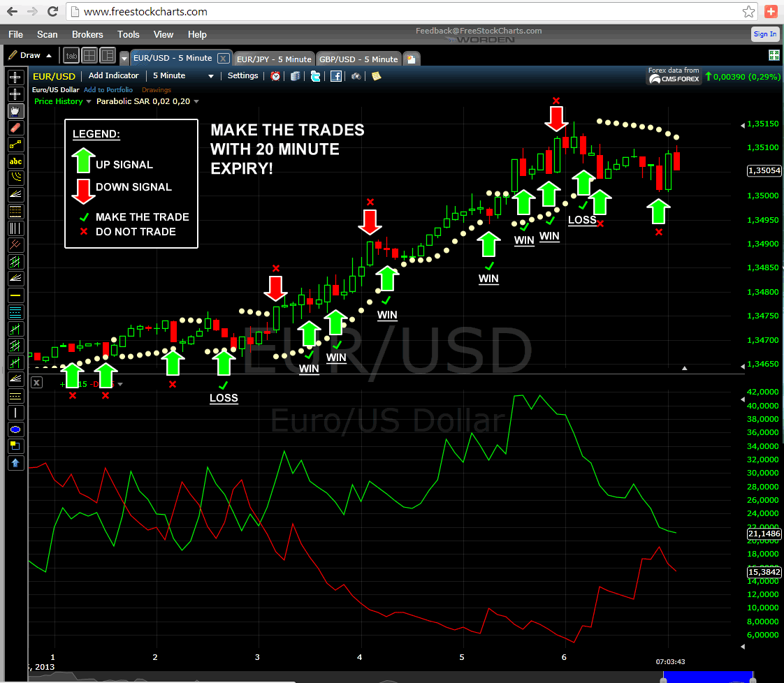Select the abc text annotation tool
The height and width of the screenshot is (683, 784).
coord(15,161)
